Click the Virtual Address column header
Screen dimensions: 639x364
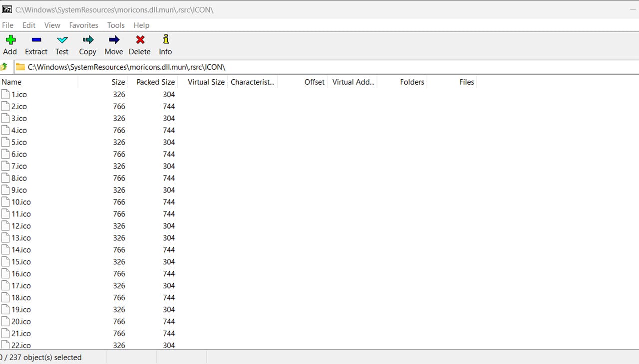click(x=352, y=82)
